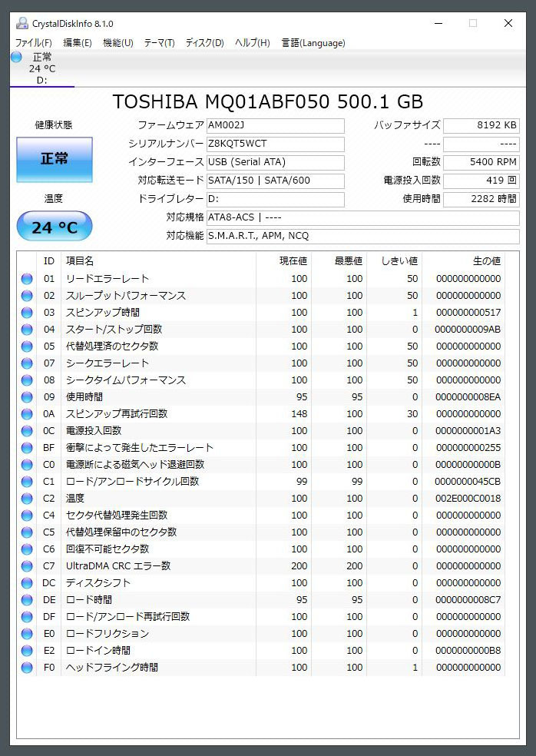Click the 回転数 field 5400 RPM
The image size is (536, 756).
pos(481,162)
